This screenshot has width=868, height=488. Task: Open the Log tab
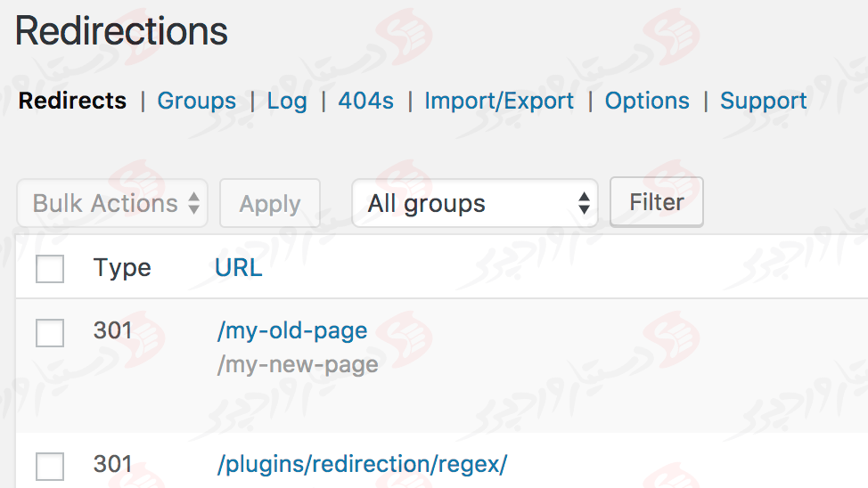[x=286, y=101]
